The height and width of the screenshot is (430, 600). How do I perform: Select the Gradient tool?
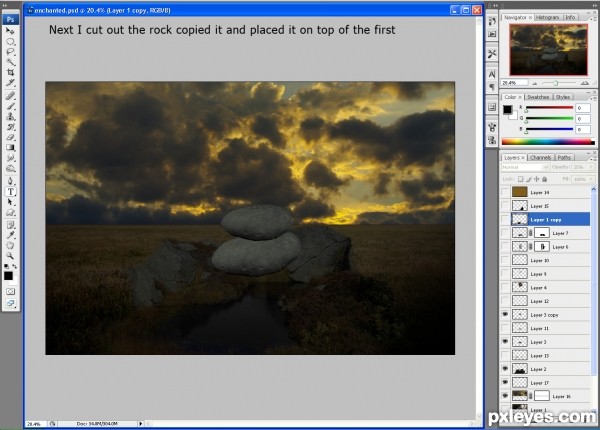coord(10,147)
